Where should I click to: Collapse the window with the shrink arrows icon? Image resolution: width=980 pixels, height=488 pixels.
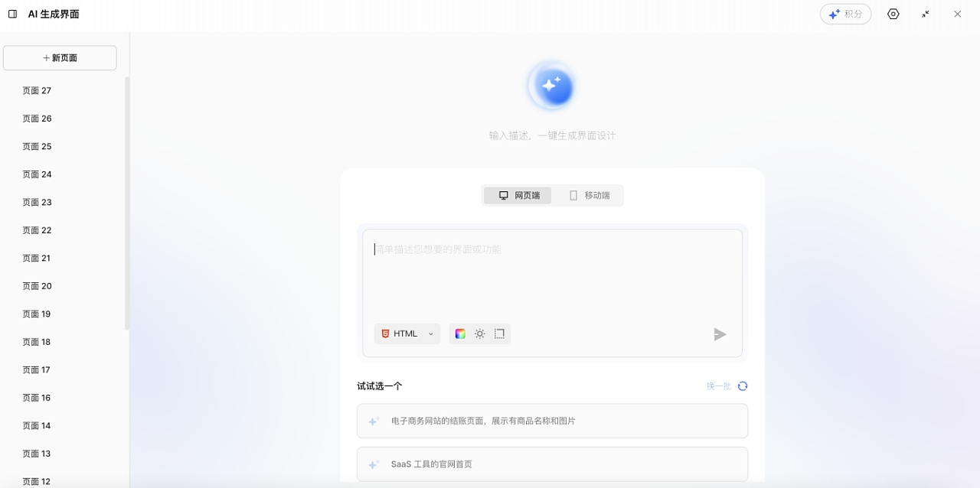tap(925, 14)
